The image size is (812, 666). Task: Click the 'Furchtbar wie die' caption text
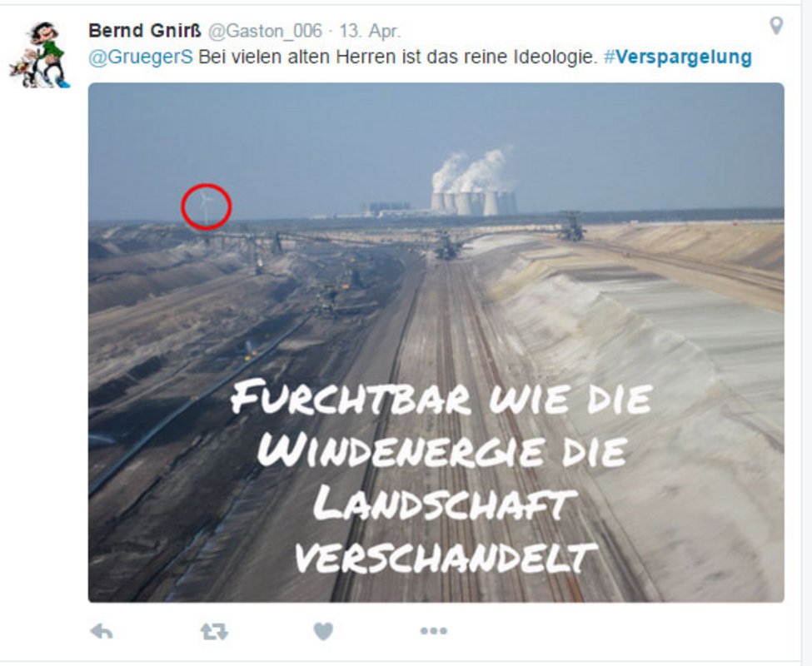[441, 399]
